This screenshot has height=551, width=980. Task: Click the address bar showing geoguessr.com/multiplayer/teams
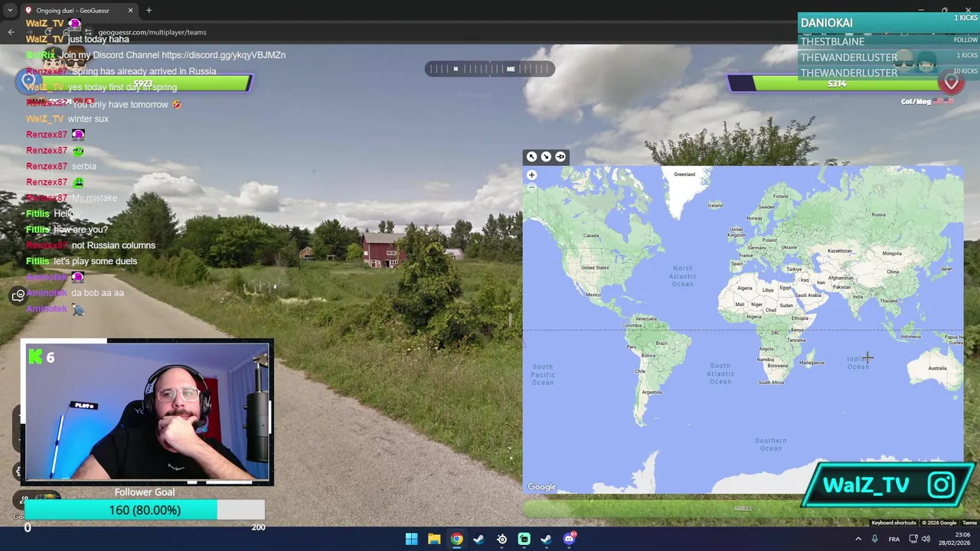point(152,32)
